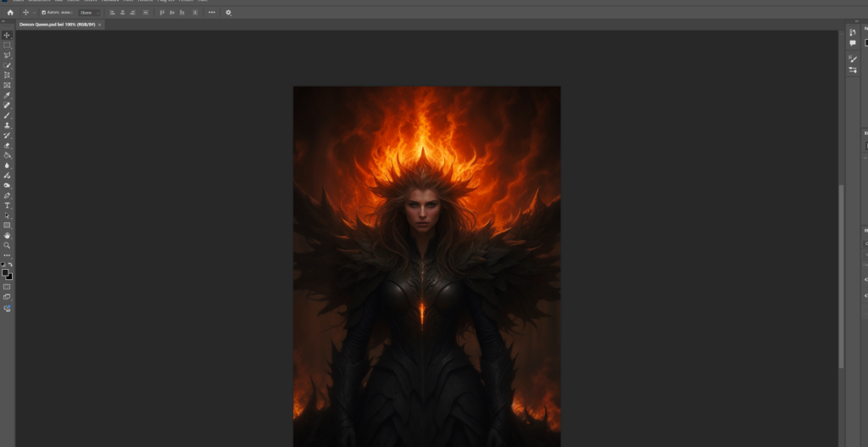Select the Horizontal Type tool

tap(8, 205)
